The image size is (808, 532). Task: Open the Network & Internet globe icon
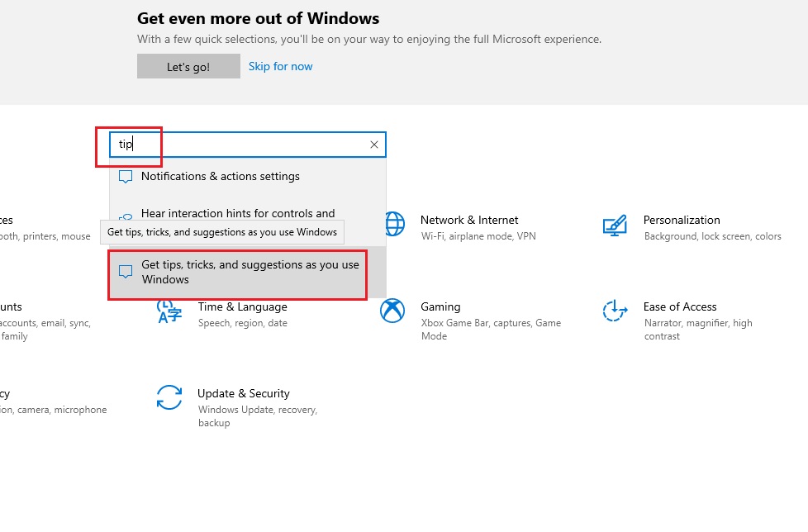(395, 224)
